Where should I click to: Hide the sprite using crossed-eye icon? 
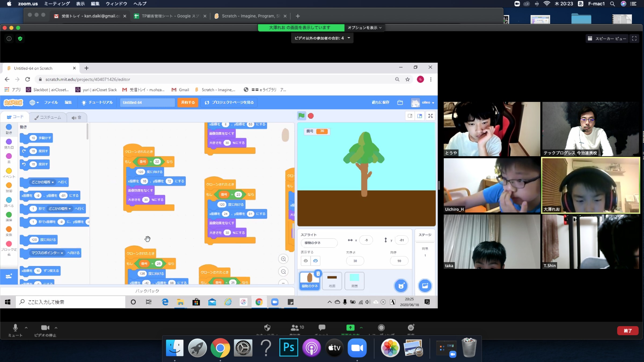(x=316, y=261)
